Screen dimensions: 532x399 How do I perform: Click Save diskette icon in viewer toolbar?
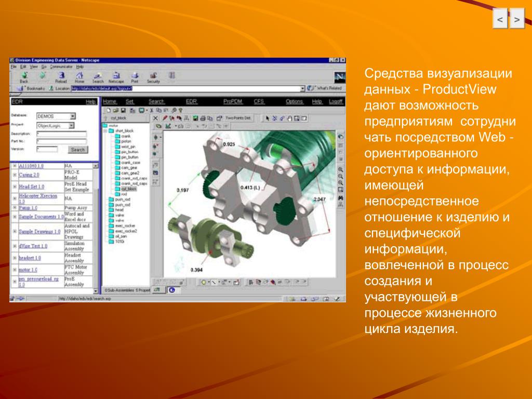(123, 110)
